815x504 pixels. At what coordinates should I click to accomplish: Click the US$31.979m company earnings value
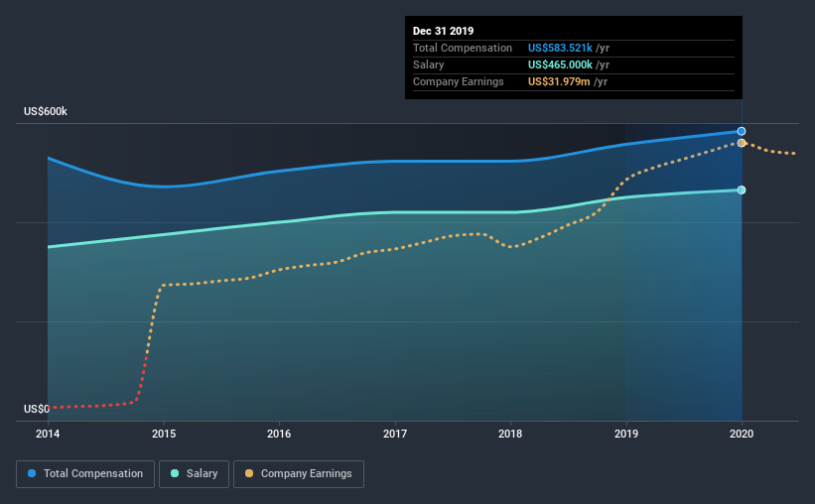[559, 81]
